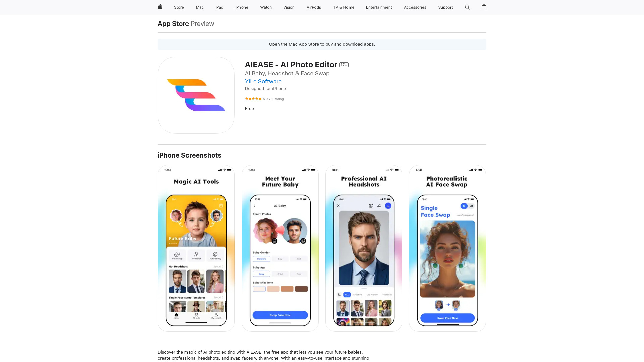Click the iPad menu tab
Image resolution: width=644 pixels, height=362 pixels.
pyautogui.click(x=220, y=7)
